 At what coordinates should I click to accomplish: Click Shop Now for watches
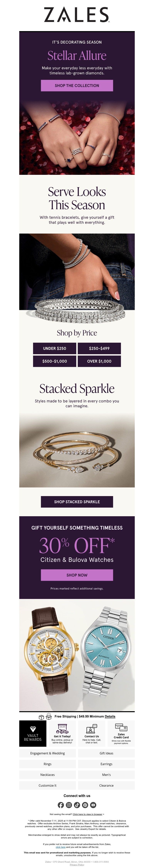point(77,575)
